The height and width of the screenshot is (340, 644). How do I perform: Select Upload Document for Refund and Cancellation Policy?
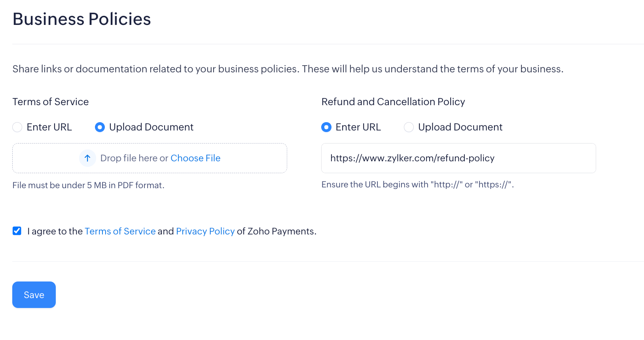409,127
